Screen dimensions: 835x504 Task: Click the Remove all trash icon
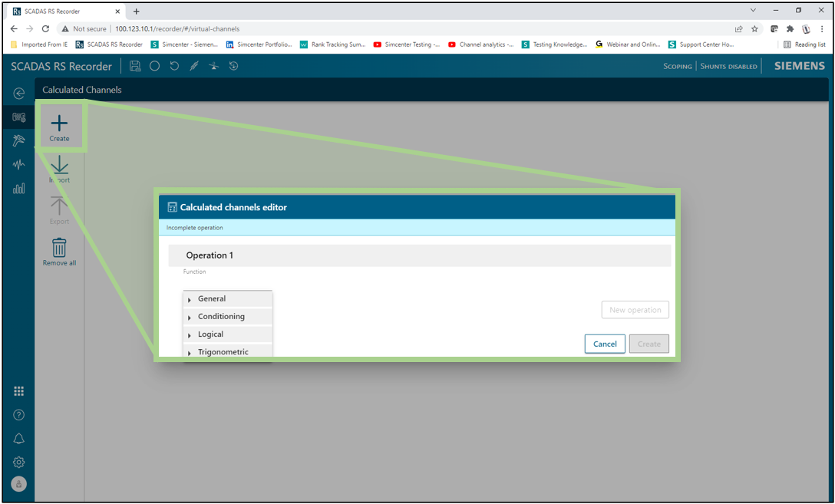coord(59,248)
